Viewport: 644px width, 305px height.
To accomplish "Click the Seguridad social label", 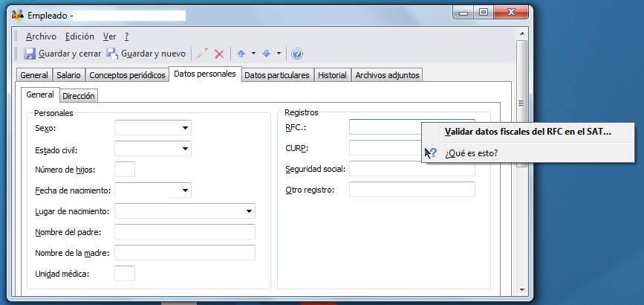I will pyautogui.click(x=316, y=169).
